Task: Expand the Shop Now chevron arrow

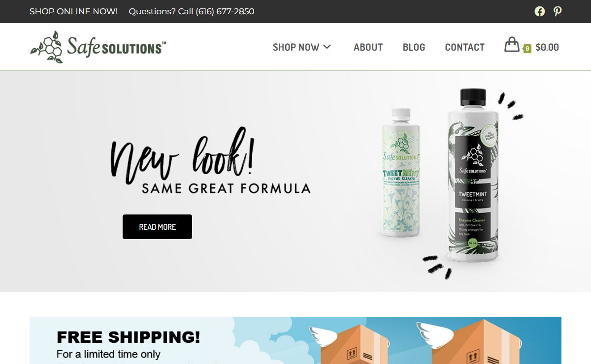Action: click(x=327, y=47)
